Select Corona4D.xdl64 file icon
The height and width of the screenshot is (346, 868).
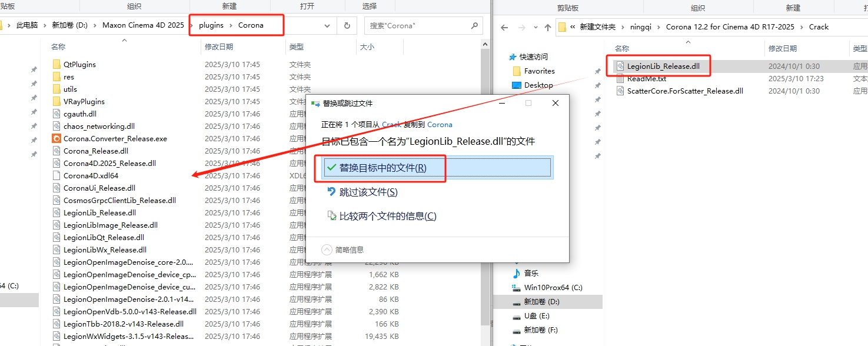56,175
